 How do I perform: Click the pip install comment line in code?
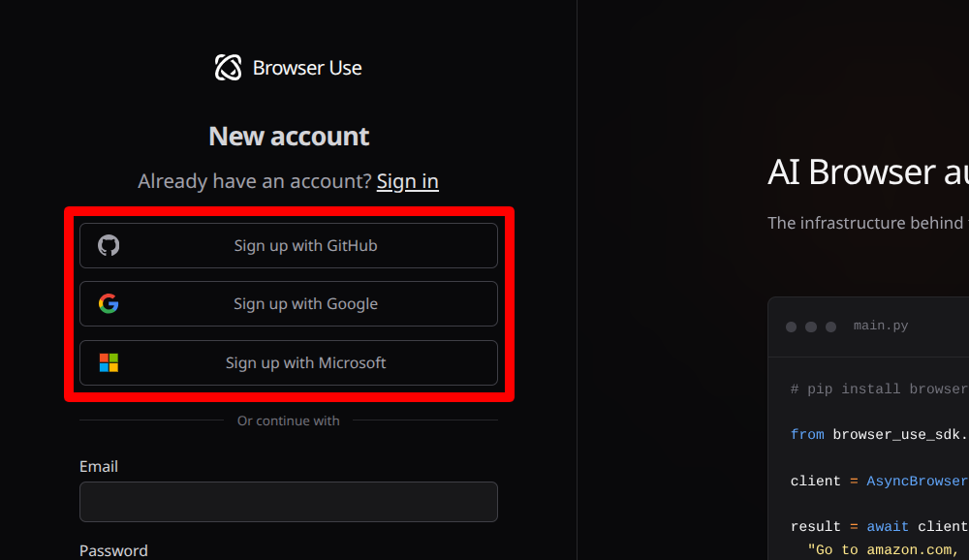pos(879,389)
